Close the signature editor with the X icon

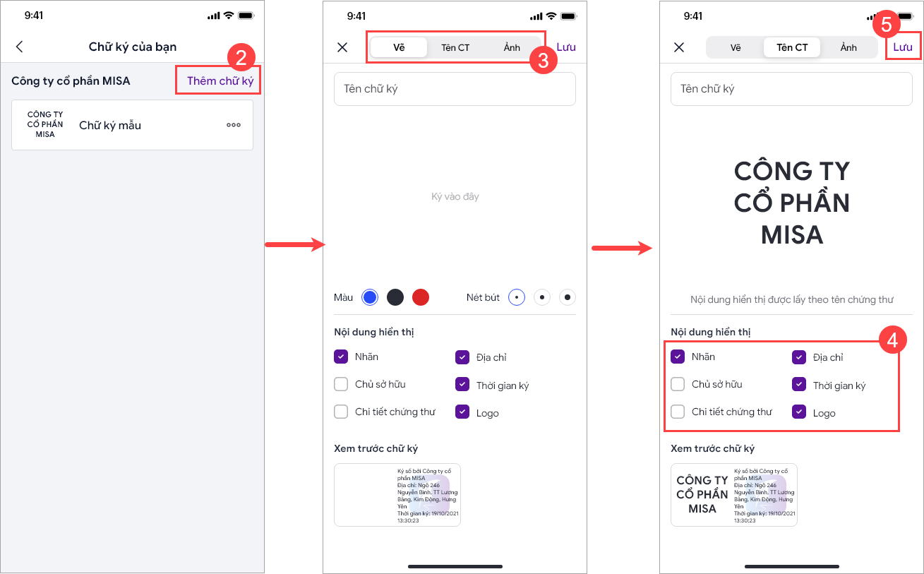click(342, 47)
